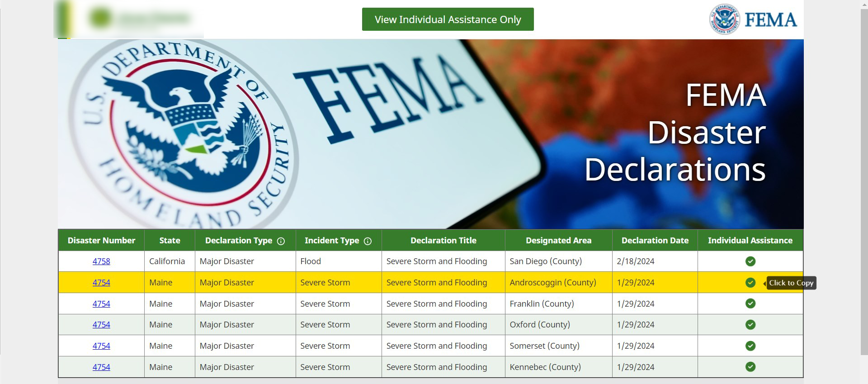This screenshot has width=868, height=384.
Task: Click the FEMA Disaster Declarations banner image
Action: [430, 134]
